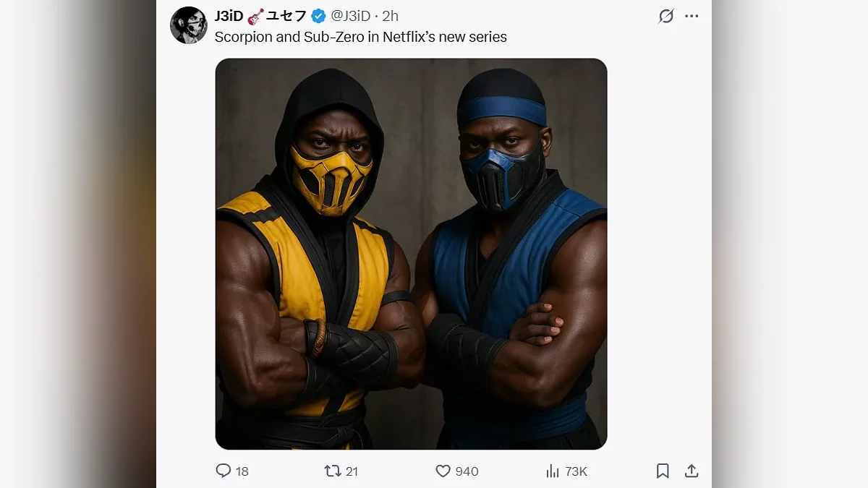Screen dimensions: 868x488
Task: Open the three-dot more options menu
Action: pos(692,16)
